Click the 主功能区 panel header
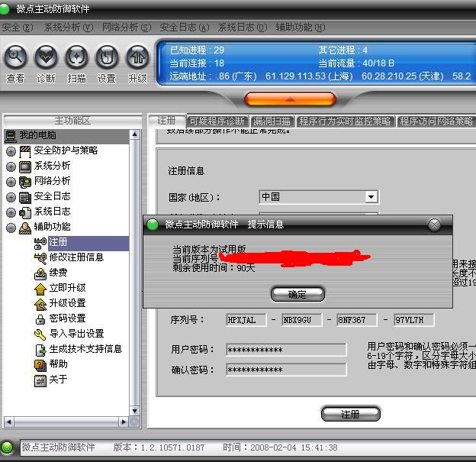This screenshot has height=462, width=476. [72, 121]
